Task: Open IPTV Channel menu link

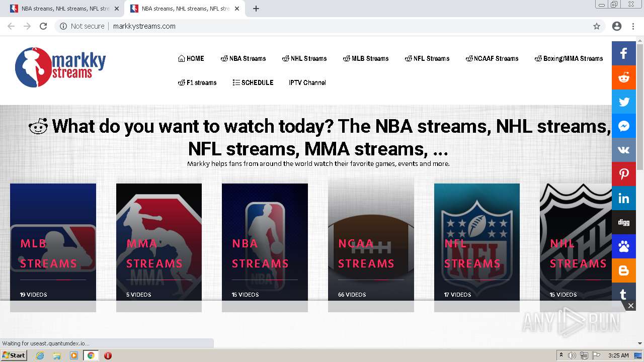Action: click(x=307, y=82)
